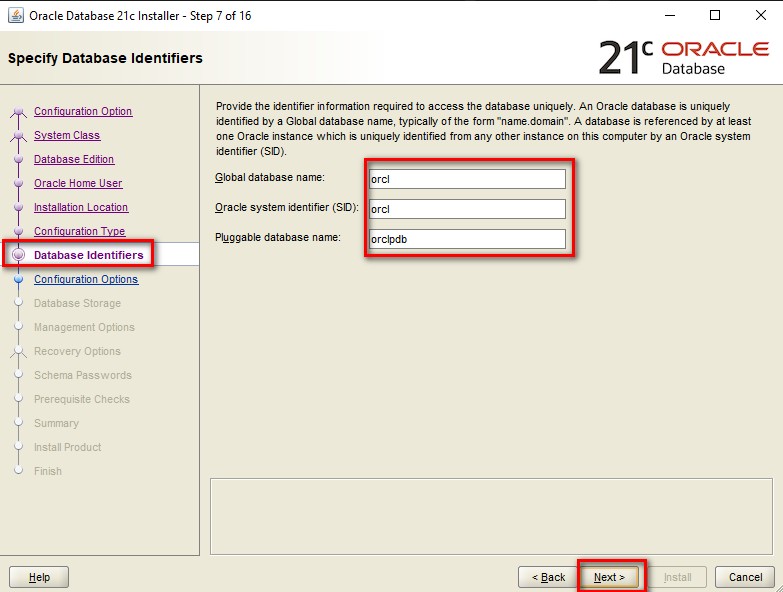The height and width of the screenshot is (592, 783).
Task: Click the empty message area box
Action: [491, 516]
